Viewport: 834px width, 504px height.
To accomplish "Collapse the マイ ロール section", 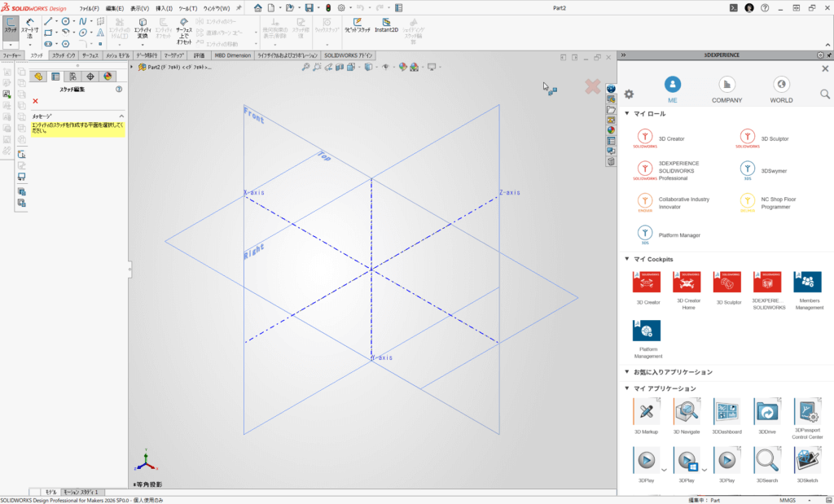I will pos(625,114).
